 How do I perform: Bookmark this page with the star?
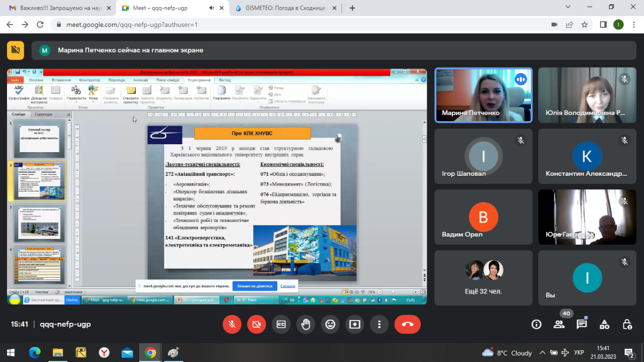click(x=584, y=25)
